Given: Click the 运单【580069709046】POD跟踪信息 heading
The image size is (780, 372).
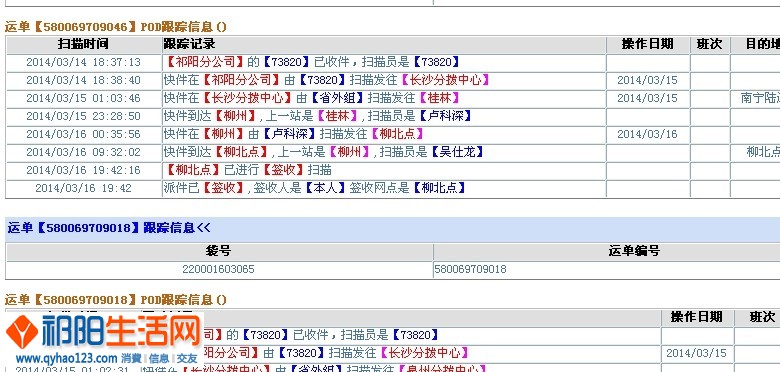Looking at the screenshot, I should [115, 26].
